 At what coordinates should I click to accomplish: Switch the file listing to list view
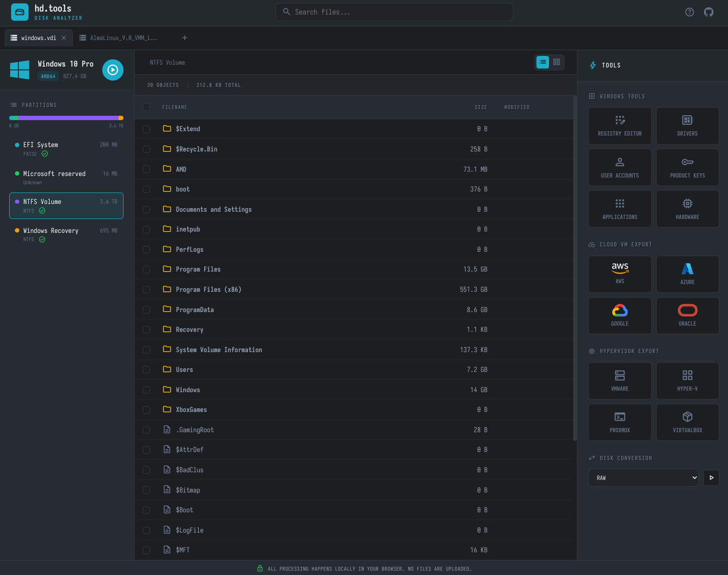pyautogui.click(x=543, y=62)
